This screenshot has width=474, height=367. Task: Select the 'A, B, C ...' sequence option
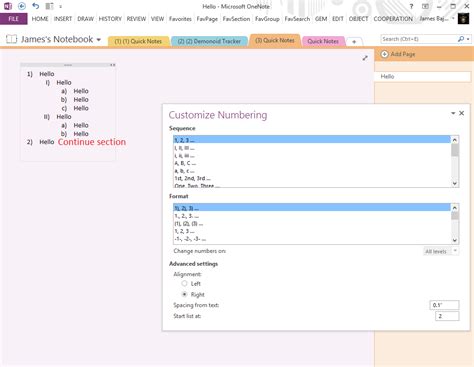[x=312, y=163]
